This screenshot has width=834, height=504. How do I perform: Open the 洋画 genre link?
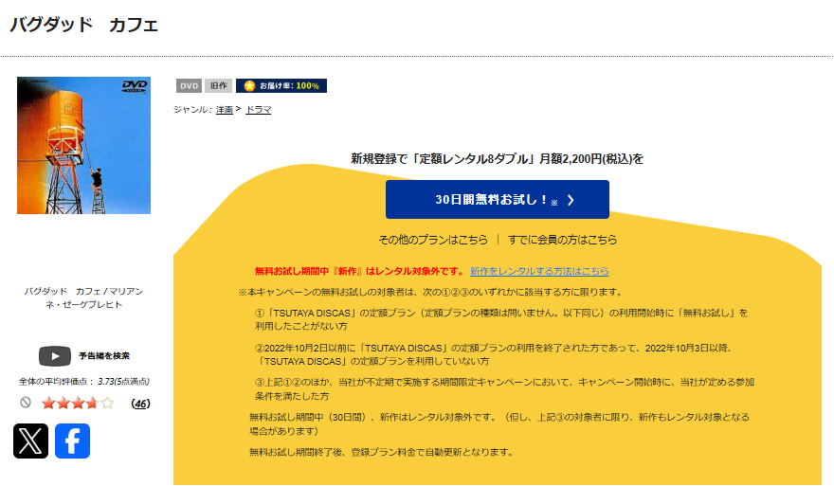click(x=225, y=110)
